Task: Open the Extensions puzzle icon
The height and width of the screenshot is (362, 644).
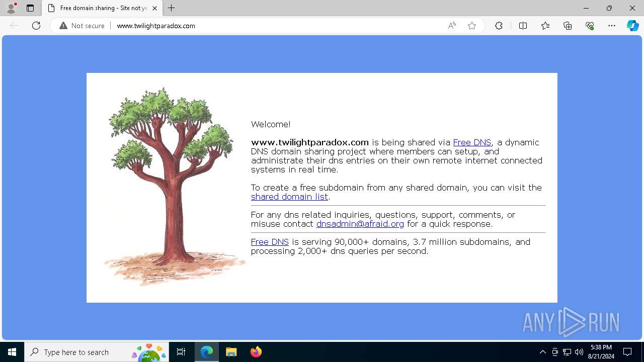Action: (499, 26)
